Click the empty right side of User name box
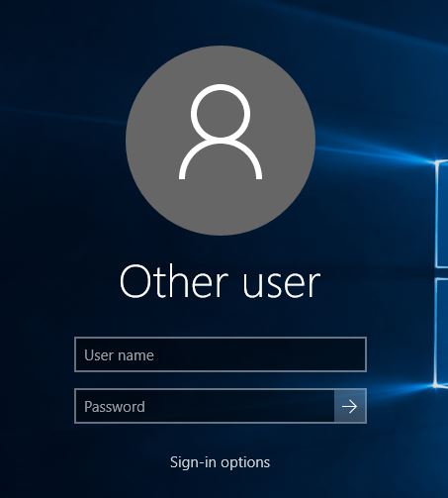Image resolution: width=448 pixels, height=498 pixels. (x=297, y=354)
